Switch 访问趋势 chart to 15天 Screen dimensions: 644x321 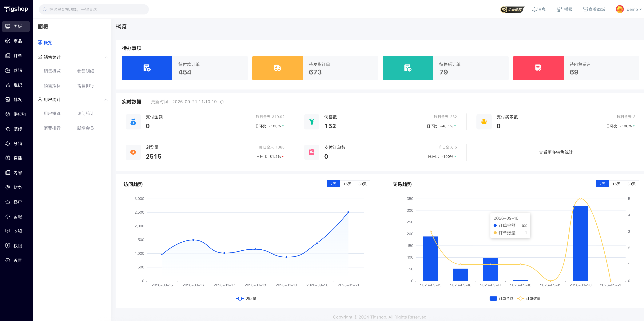click(x=347, y=184)
